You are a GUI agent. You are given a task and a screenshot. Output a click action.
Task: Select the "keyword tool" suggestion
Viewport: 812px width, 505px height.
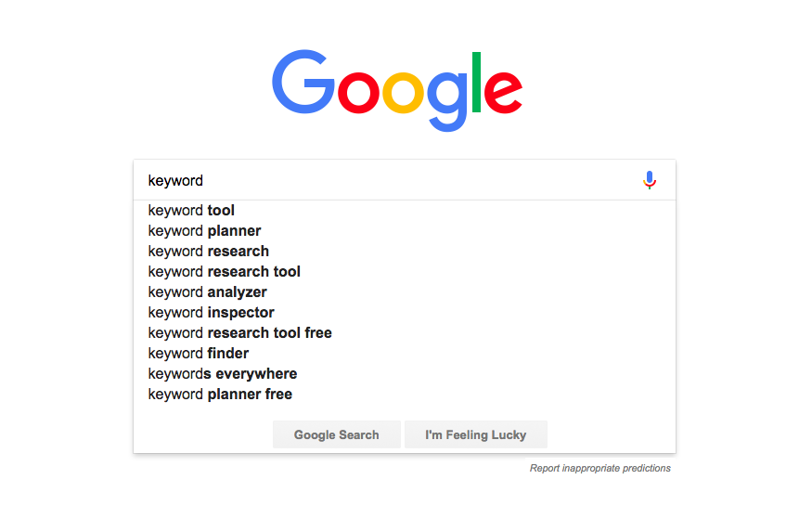coord(405,211)
